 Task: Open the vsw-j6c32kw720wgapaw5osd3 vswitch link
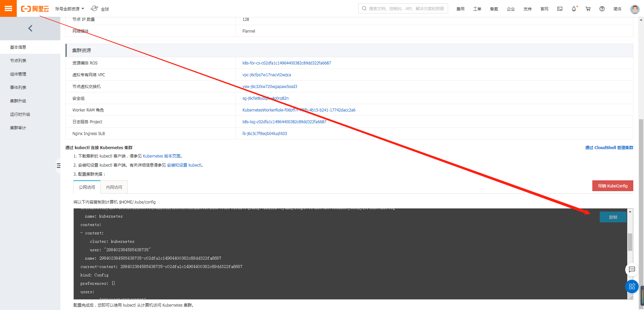click(x=270, y=87)
